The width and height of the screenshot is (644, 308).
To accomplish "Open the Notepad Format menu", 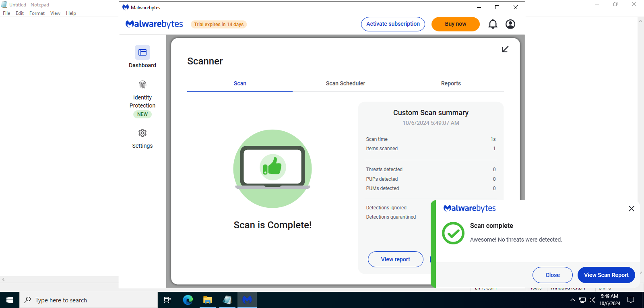I will (x=37, y=13).
